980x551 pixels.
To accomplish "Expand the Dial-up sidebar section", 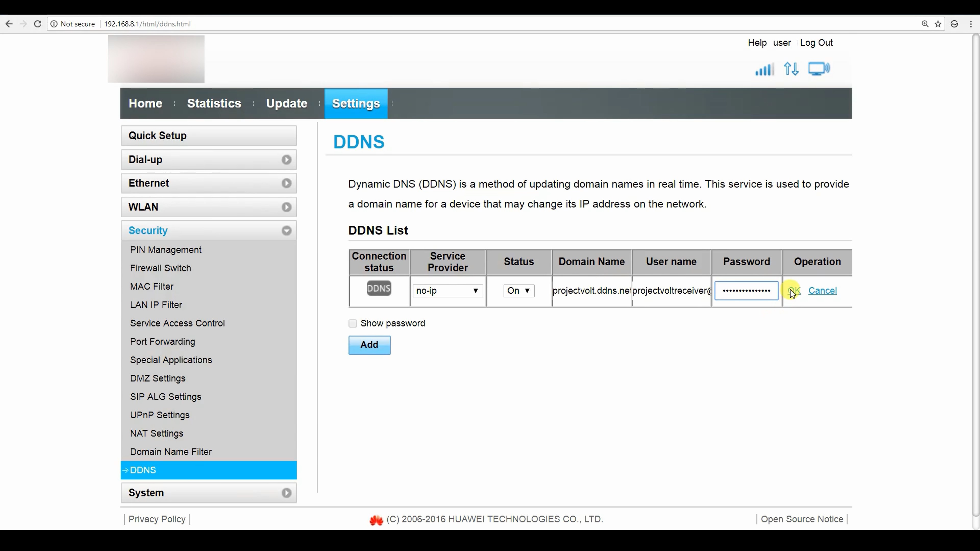I will [209, 160].
